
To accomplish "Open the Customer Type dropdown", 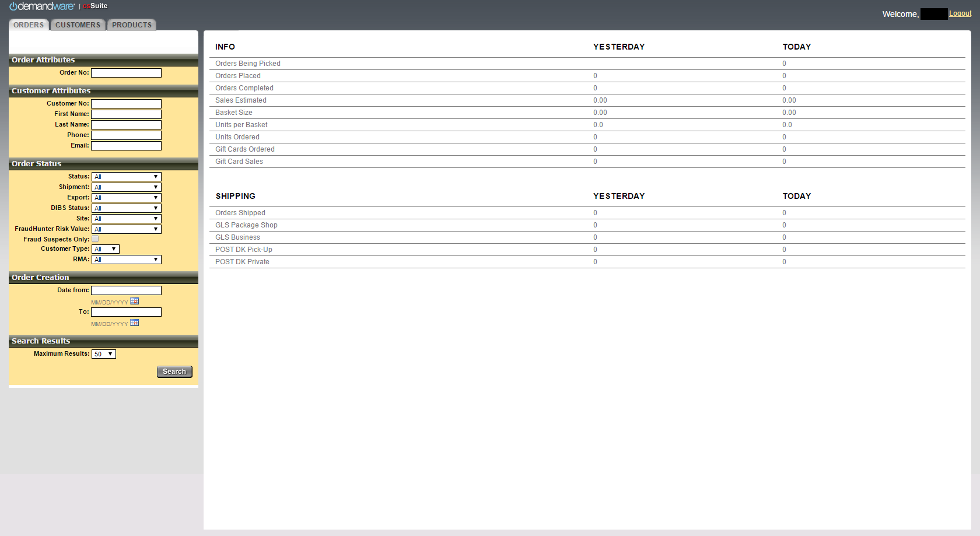I will tap(105, 248).
